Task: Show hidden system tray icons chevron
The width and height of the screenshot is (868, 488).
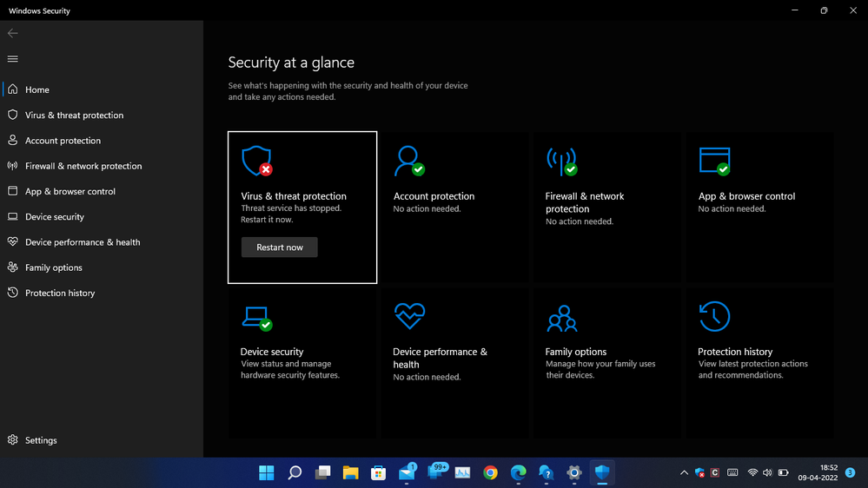Action: [x=684, y=472]
